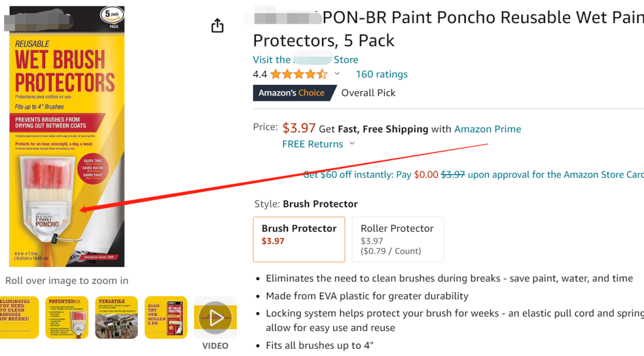Open the 160 ratings link
The width and height of the screenshot is (644, 356).
pos(382,74)
